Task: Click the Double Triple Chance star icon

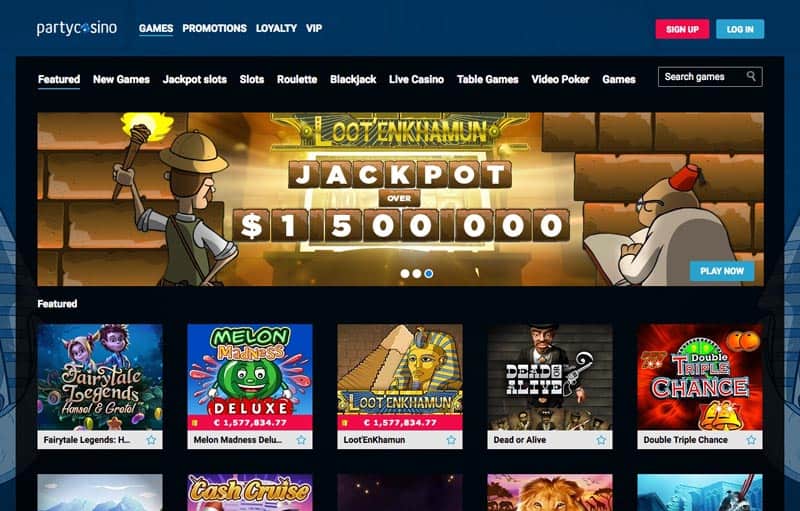Action: [x=751, y=440]
